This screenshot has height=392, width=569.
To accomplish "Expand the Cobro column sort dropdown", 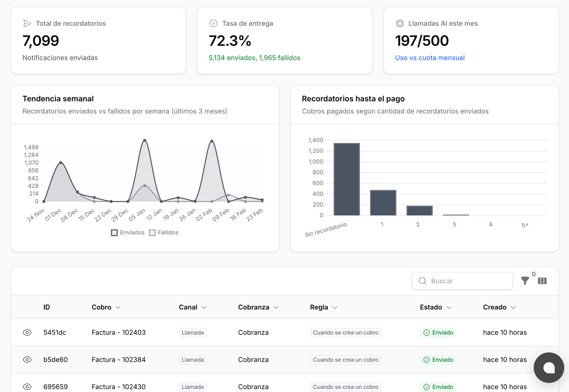I will [x=118, y=307].
